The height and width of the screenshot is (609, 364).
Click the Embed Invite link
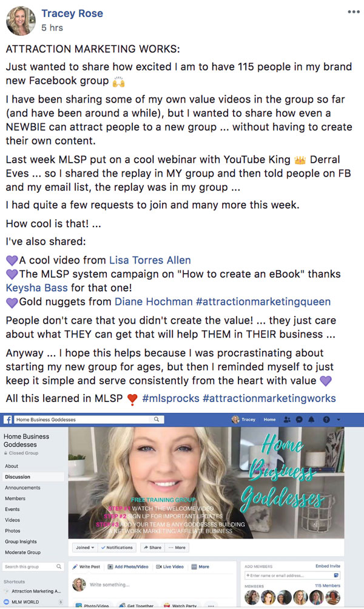(328, 566)
